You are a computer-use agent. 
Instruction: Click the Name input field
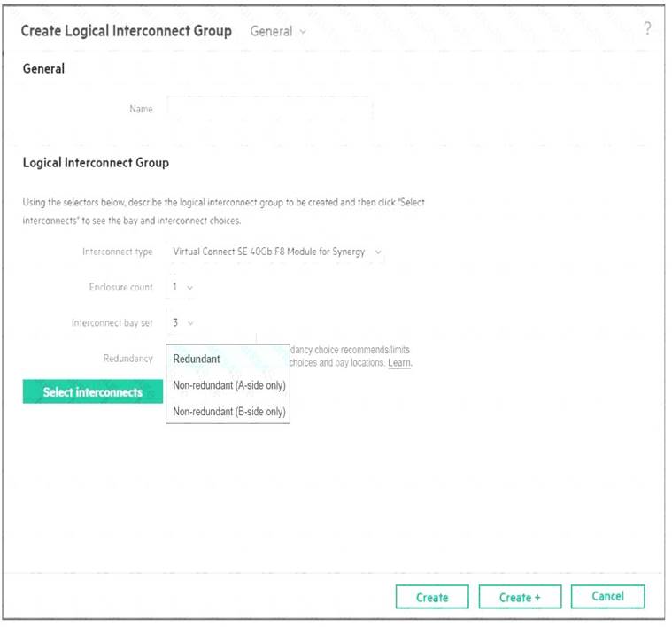pyautogui.click(x=269, y=109)
